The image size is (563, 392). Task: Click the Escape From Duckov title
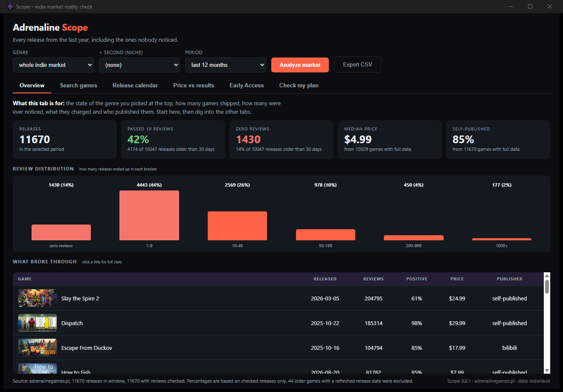(87, 348)
